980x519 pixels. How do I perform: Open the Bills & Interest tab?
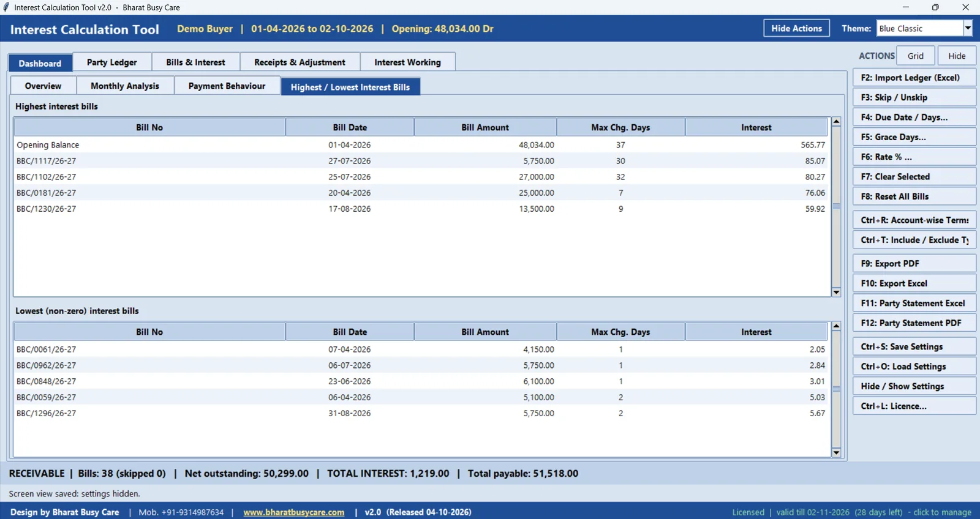[x=195, y=62]
